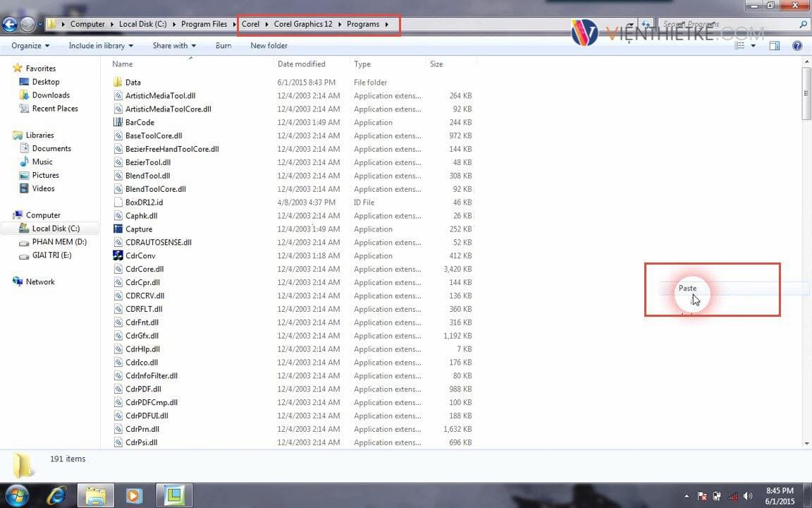Expand the arrow after Program Files breadcrumb
Image resolution: width=812 pixels, height=508 pixels.
pos(234,24)
